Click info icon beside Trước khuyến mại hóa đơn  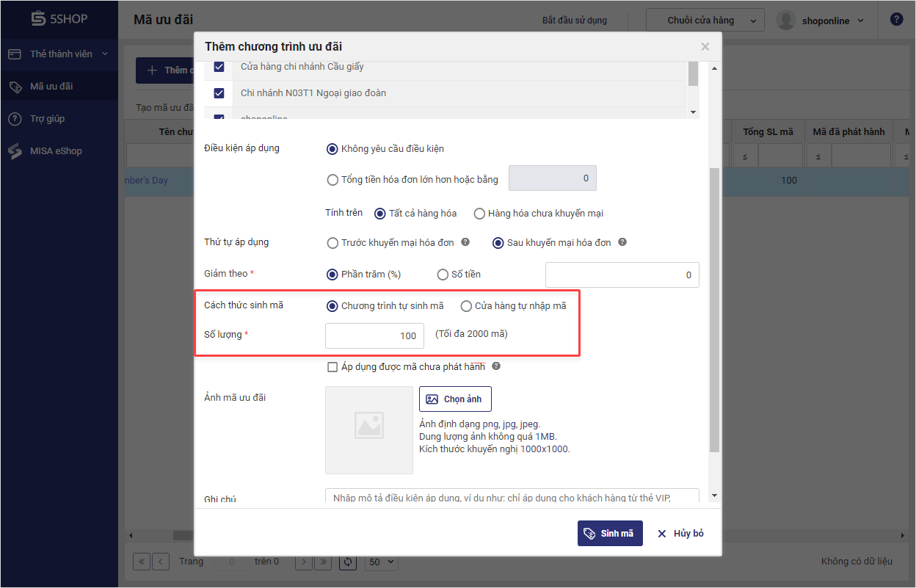[465, 242]
